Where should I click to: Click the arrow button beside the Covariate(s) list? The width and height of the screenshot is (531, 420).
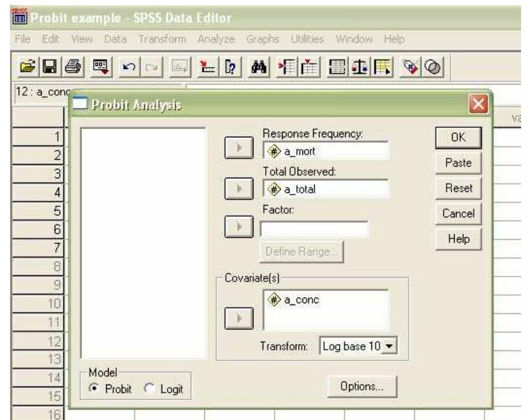pyautogui.click(x=239, y=318)
